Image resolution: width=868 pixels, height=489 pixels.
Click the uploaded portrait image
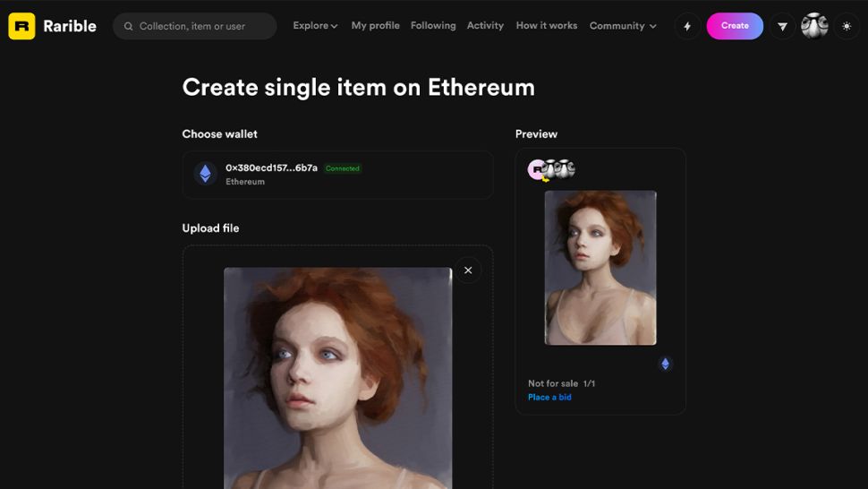coord(337,378)
